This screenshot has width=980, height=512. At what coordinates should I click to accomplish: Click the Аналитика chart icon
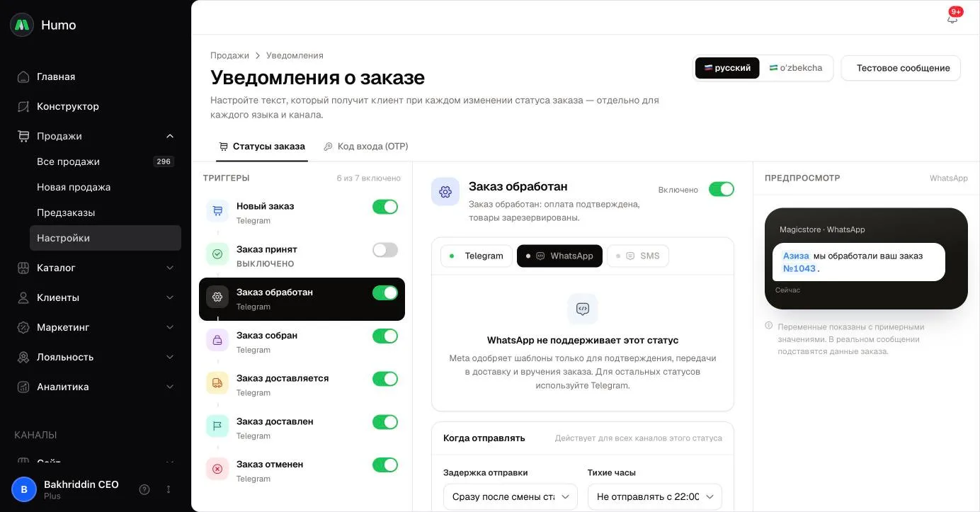click(x=23, y=387)
